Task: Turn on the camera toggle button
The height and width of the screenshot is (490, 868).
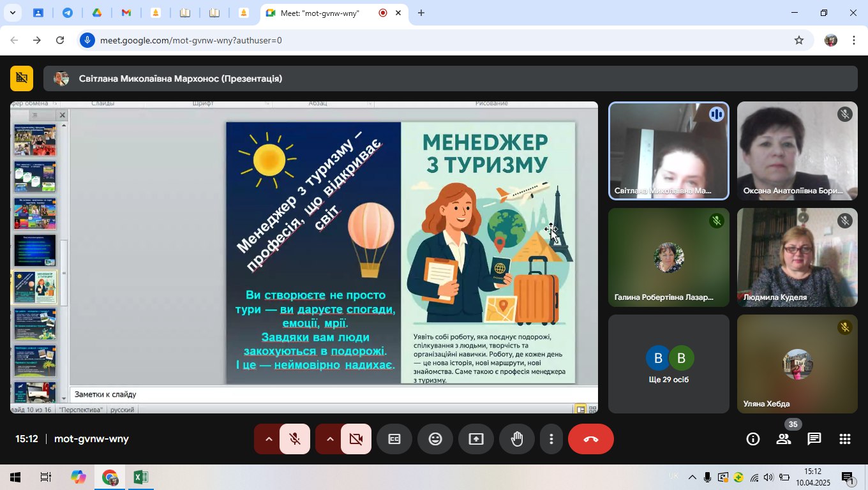Action: tap(356, 439)
